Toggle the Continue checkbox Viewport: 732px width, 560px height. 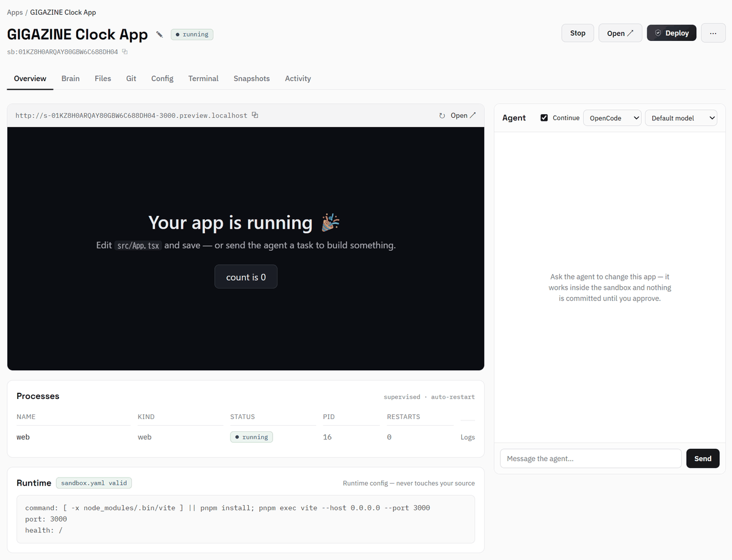(x=544, y=118)
